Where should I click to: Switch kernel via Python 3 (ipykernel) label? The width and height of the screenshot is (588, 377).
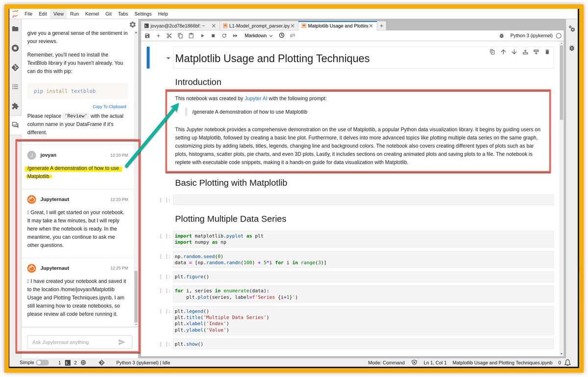[531, 36]
